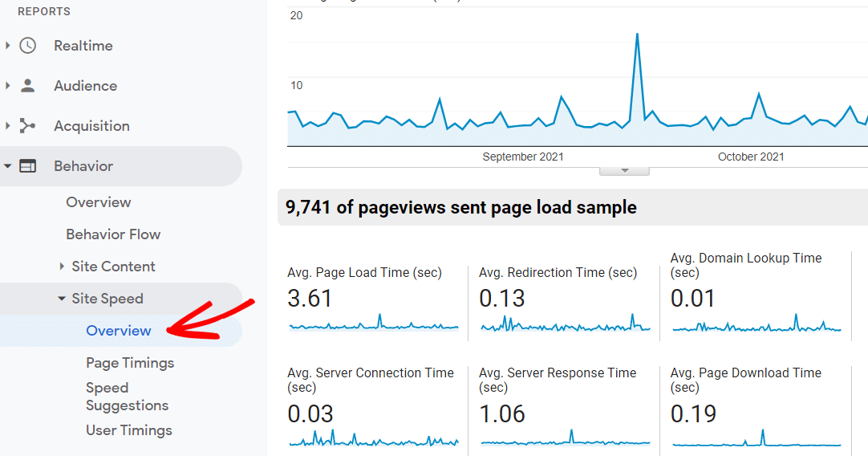
Task: Open the Speed Suggestions report
Action: 128,397
